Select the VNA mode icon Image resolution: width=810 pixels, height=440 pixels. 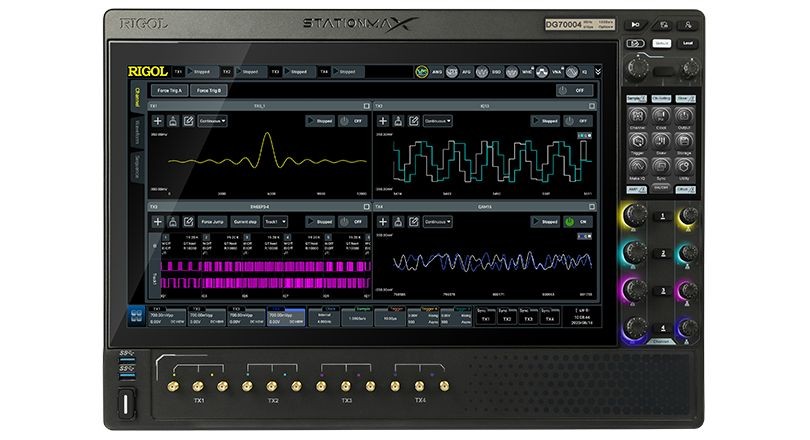pyautogui.click(x=542, y=72)
